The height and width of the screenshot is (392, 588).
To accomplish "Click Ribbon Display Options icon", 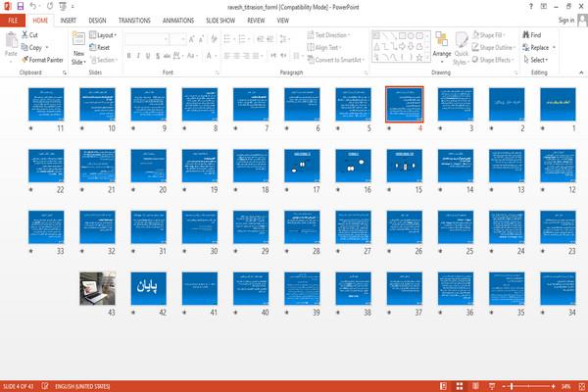I will [543, 7].
